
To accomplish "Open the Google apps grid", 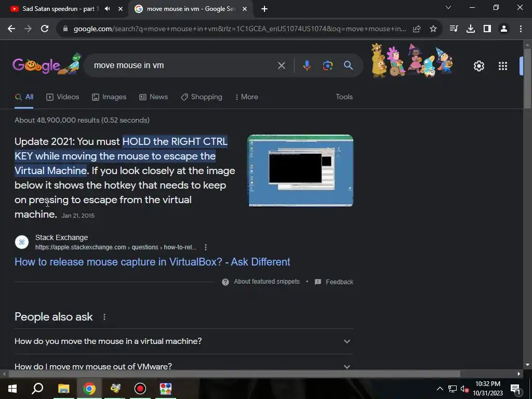I will [x=503, y=66].
